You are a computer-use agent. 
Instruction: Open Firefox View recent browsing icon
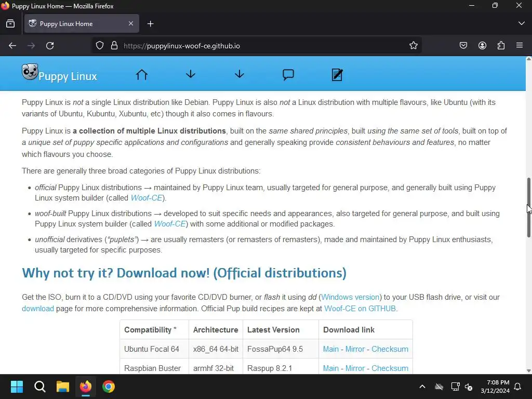tap(10, 23)
